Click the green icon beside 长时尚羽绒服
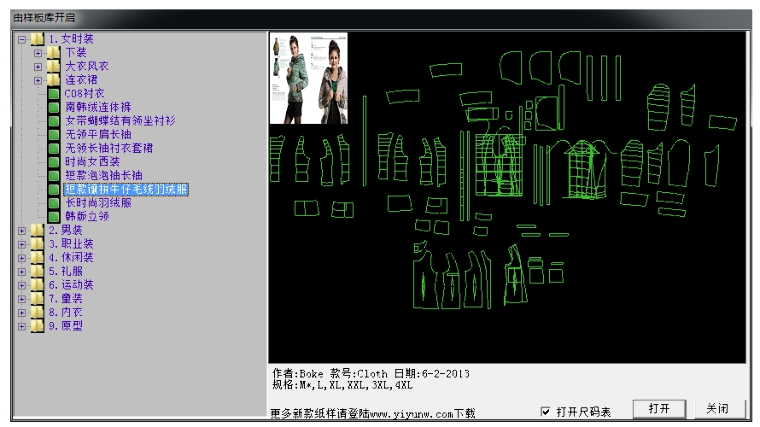The height and width of the screenshot is (427, 760). 54,202
